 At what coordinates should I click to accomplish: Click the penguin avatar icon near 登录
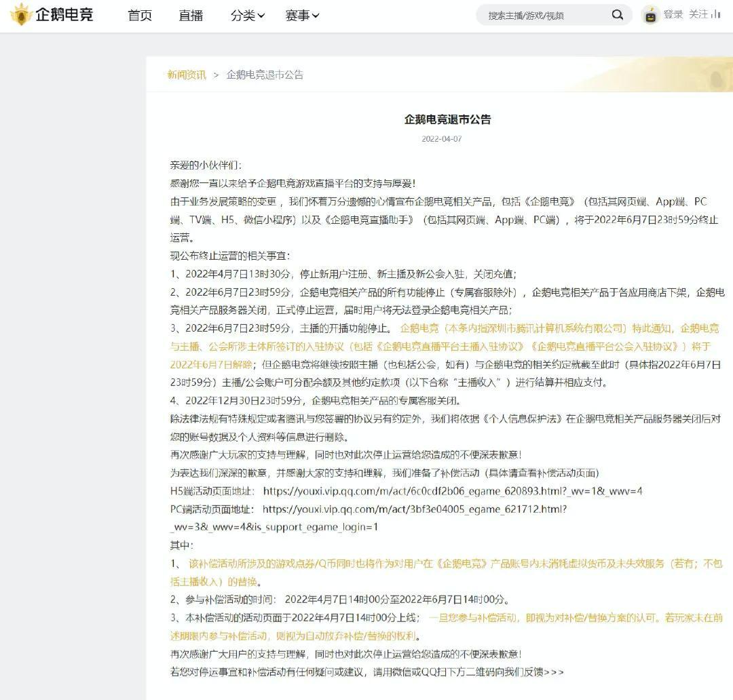650,14
